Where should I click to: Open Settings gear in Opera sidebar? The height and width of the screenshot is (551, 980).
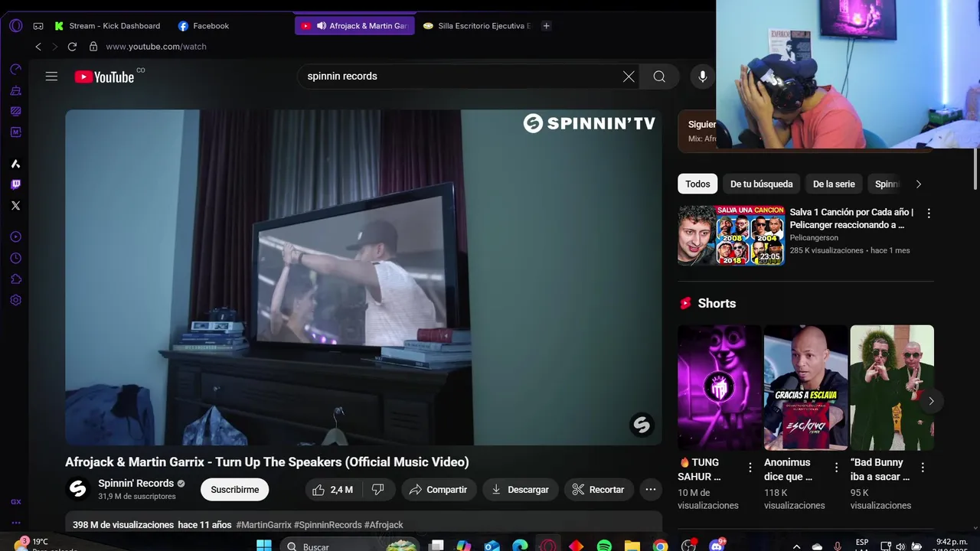pos(15,300)
